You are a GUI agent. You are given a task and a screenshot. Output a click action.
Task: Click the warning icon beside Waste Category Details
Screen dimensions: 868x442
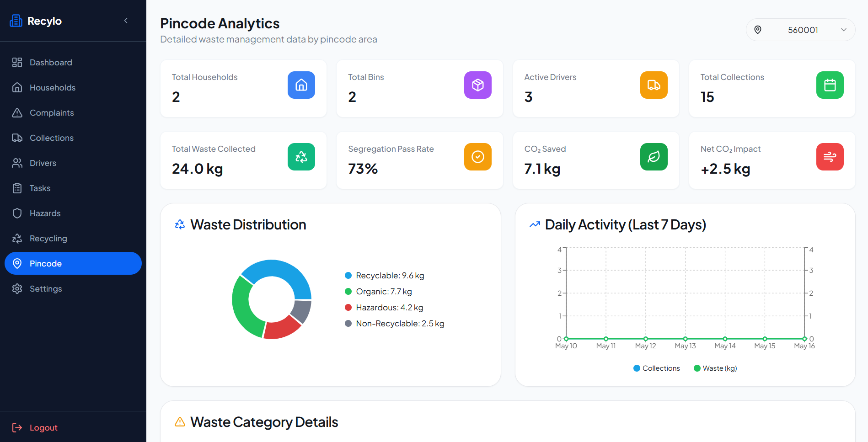[x=180, y=422]
